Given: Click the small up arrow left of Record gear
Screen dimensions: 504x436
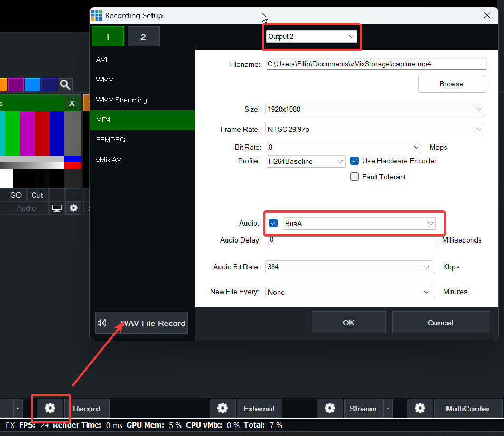Looking at the screenshot, I should (17, 409).
